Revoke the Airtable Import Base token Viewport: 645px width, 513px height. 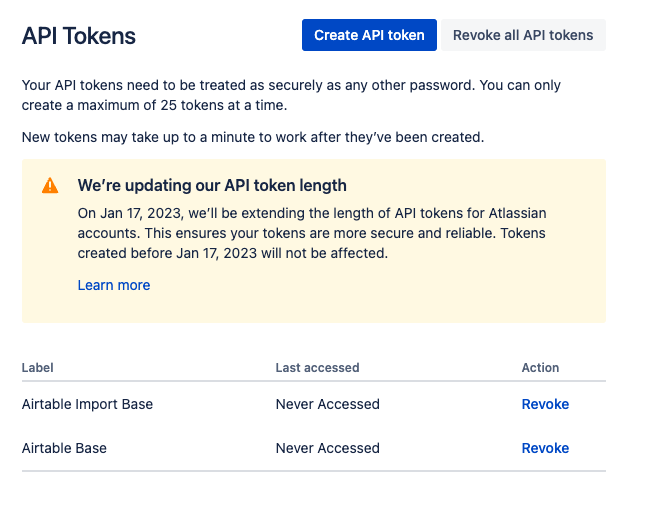(x=545, y=404)
